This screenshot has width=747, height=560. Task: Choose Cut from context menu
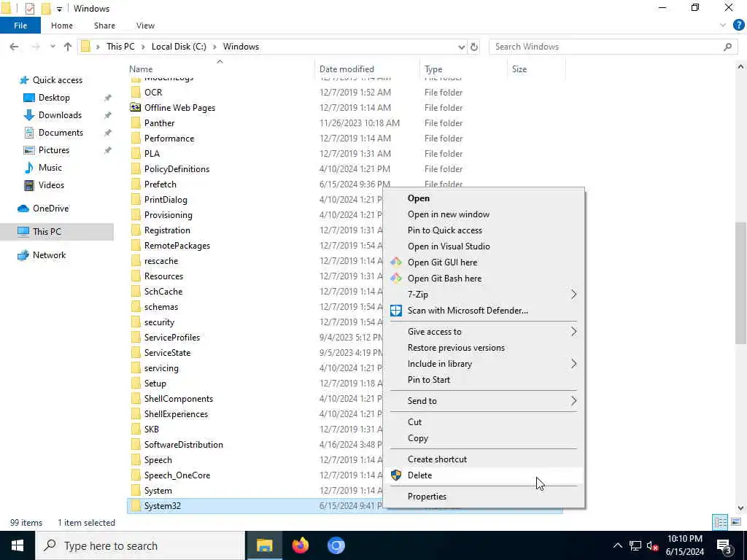click(x=485, y=422)
